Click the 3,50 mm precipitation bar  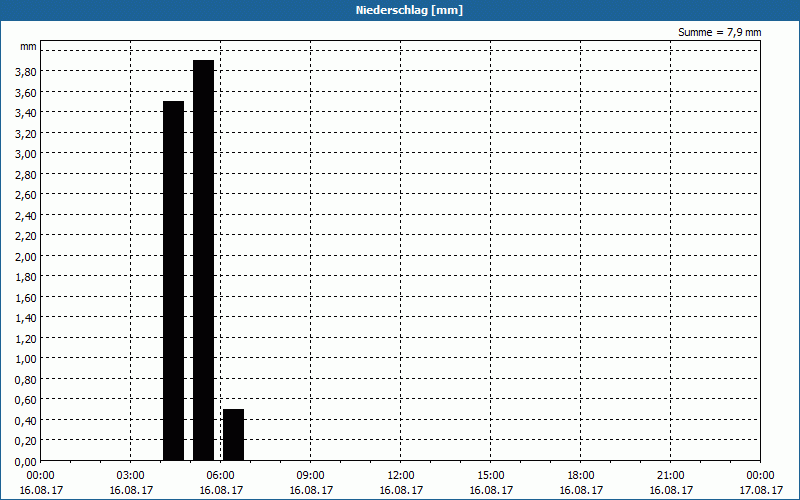173,281
